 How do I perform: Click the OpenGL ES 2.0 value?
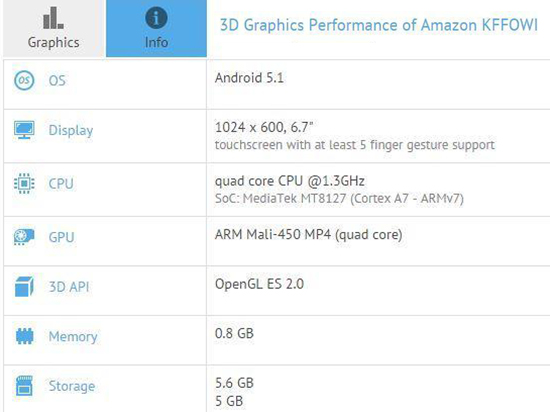(260, 284)
